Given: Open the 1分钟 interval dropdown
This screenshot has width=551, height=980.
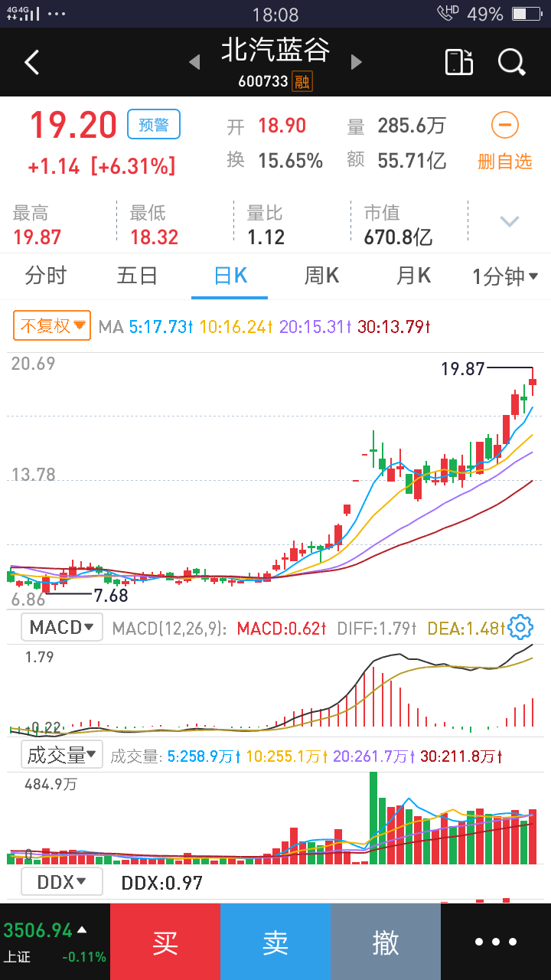Looking at the screenshot, I should click(x=505, y=276).
